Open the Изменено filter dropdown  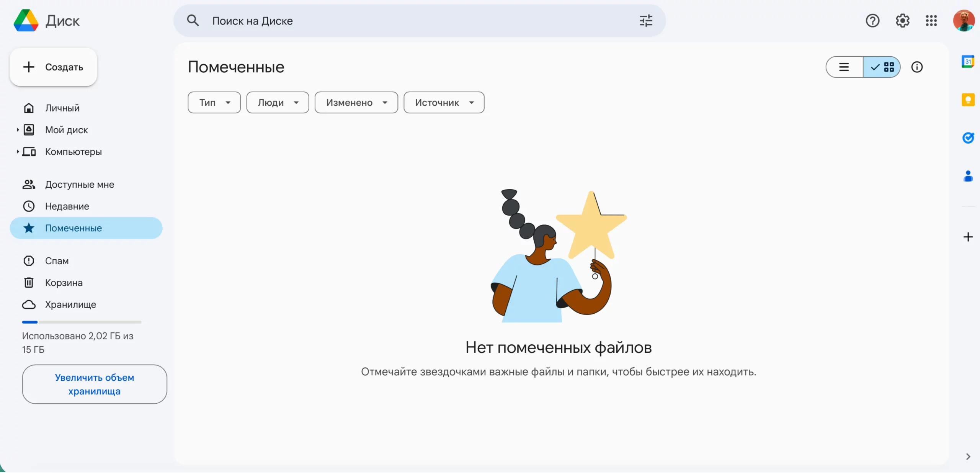click(356, 103)
